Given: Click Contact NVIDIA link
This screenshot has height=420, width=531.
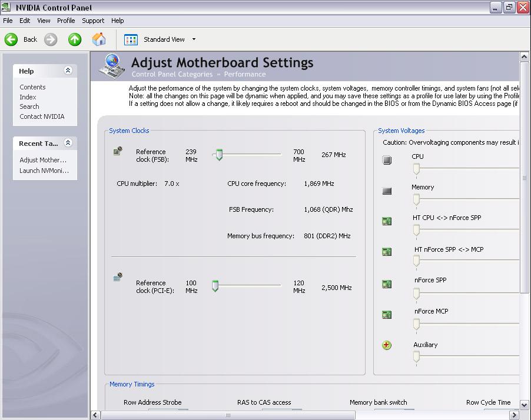Looking at the screenshot, I should pos(42,116).
